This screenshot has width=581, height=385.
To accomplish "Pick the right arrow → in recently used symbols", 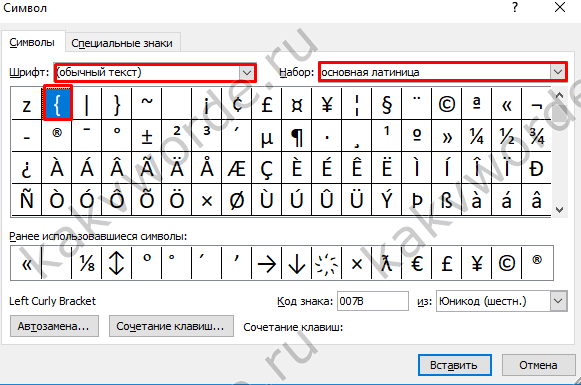I will click(x=267, y=263).
